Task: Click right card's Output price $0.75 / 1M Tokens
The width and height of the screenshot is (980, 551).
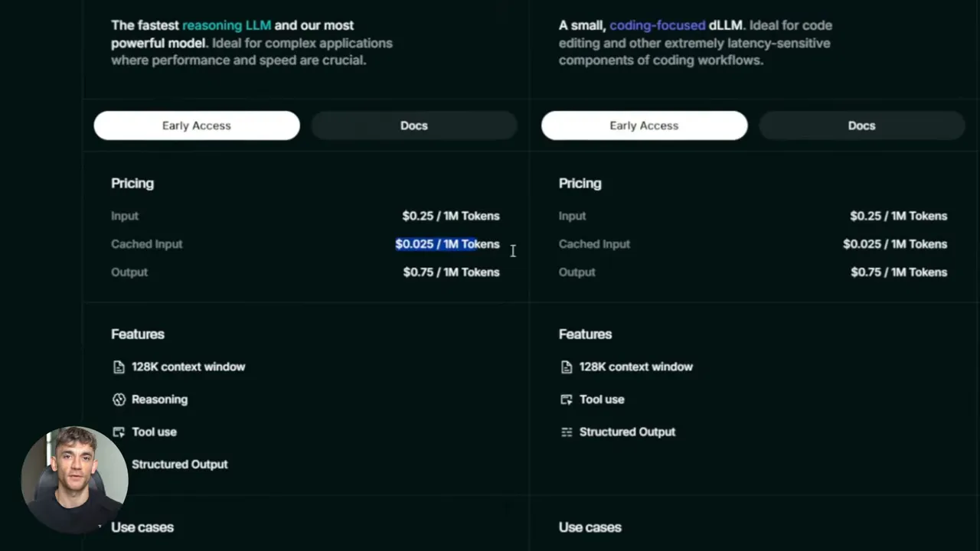Action: click(x=899, y=272)
